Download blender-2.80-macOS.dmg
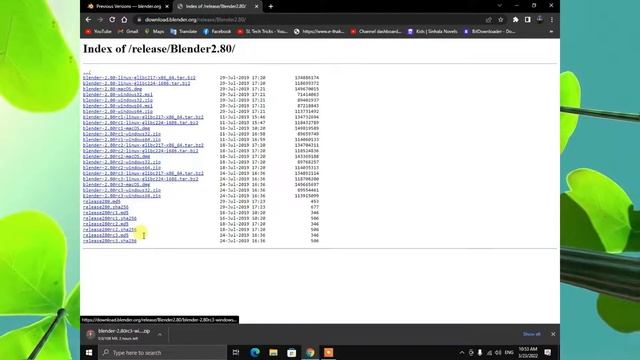Screen dimensions: 640x360 point(113,89)
